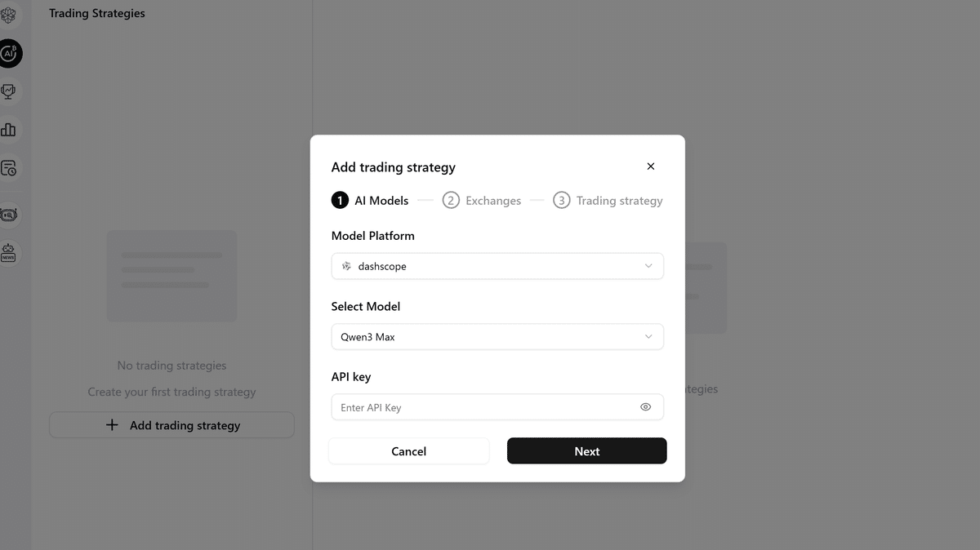The width and height of the screenshot is (980, 550).
Task: Open the bar chart sidebar icon
Action: 8,130
